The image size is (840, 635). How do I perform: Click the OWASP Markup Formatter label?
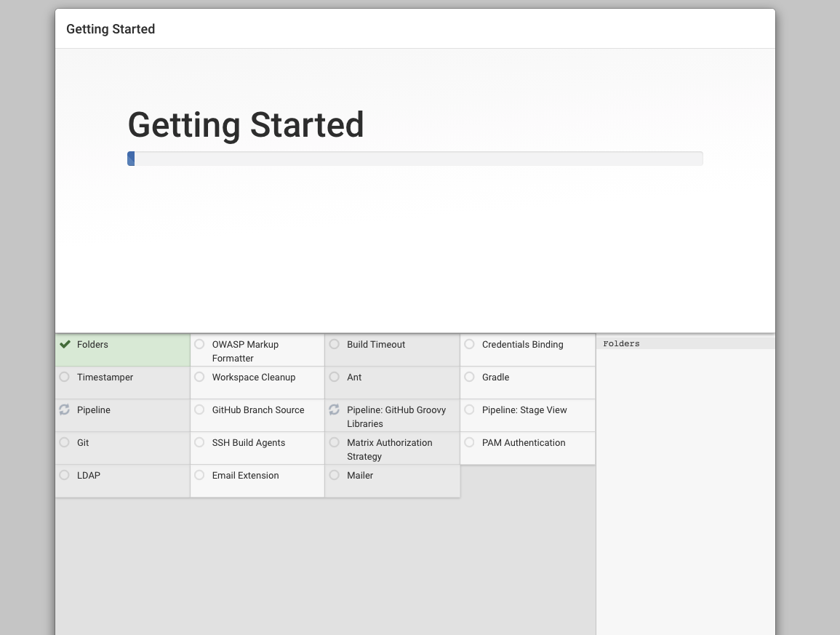245,351
